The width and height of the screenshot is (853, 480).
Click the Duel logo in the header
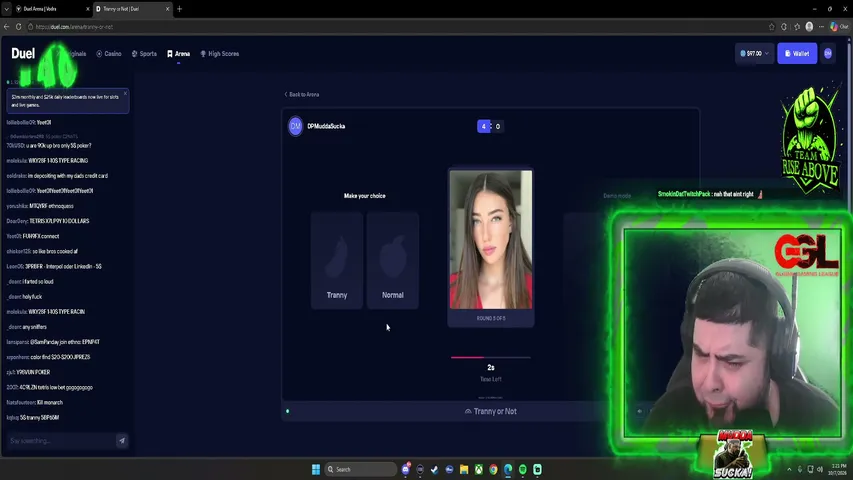(x=23, y=53)
